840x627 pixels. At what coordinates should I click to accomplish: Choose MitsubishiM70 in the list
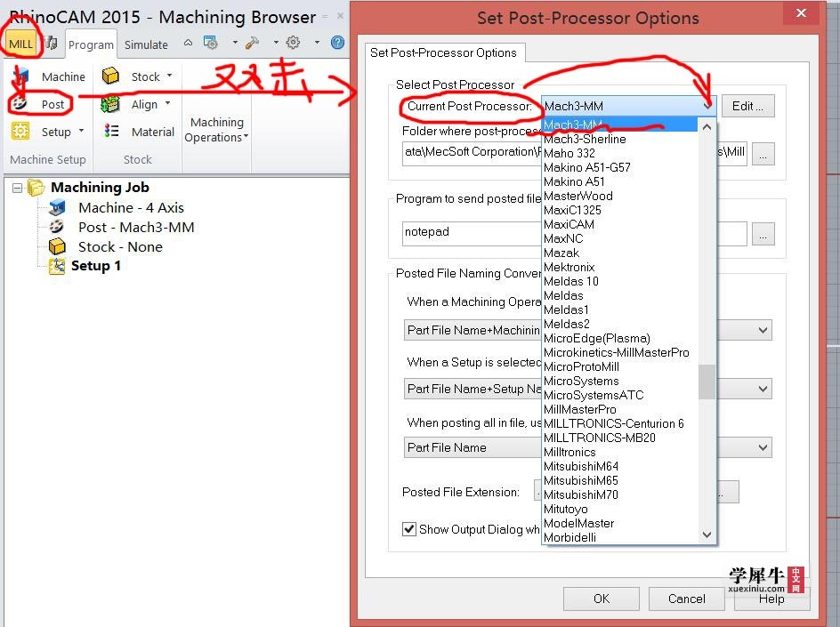pyautogui.click(x=620, y=494)
